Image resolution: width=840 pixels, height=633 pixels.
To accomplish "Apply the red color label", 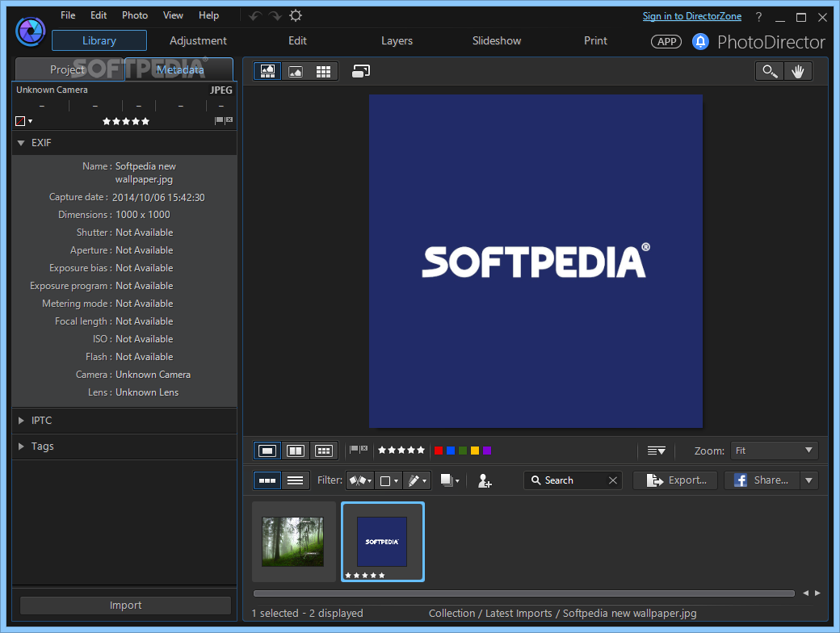I will 439,451.
